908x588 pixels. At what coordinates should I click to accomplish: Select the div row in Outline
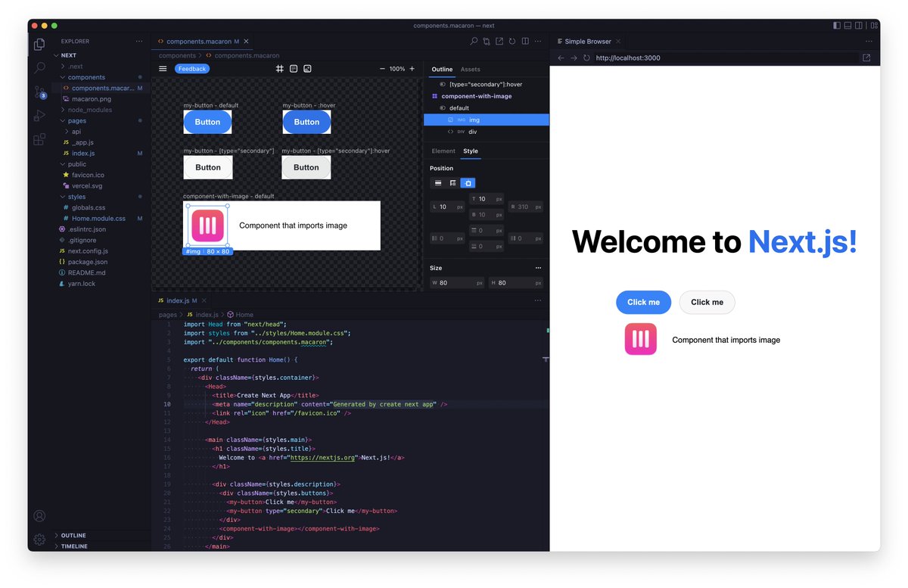pos(486,132)
